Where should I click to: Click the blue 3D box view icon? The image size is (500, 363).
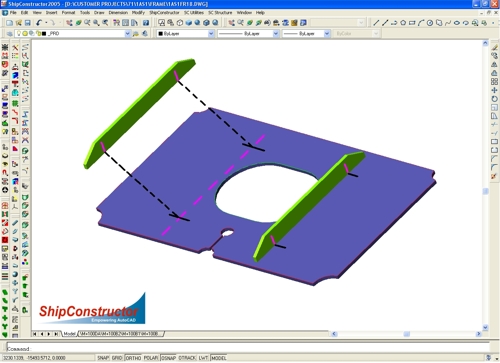pos(189,23)
